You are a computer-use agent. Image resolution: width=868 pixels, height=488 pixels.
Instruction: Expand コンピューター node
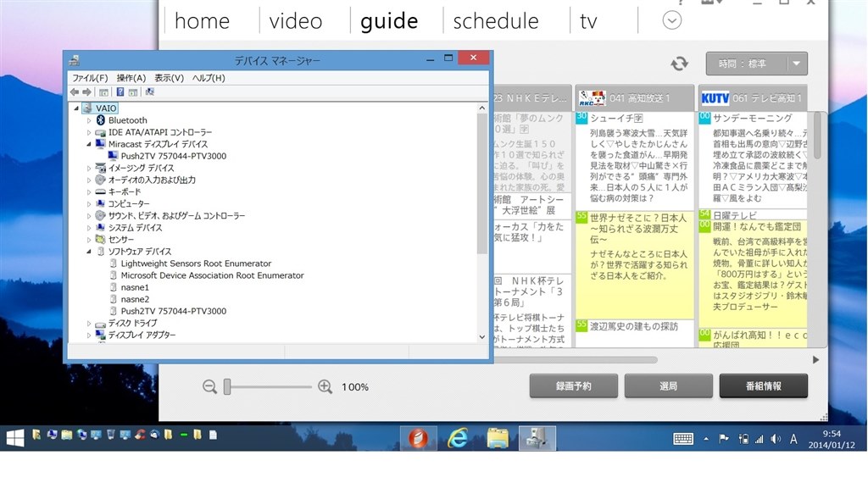click(x=88, y=203)
